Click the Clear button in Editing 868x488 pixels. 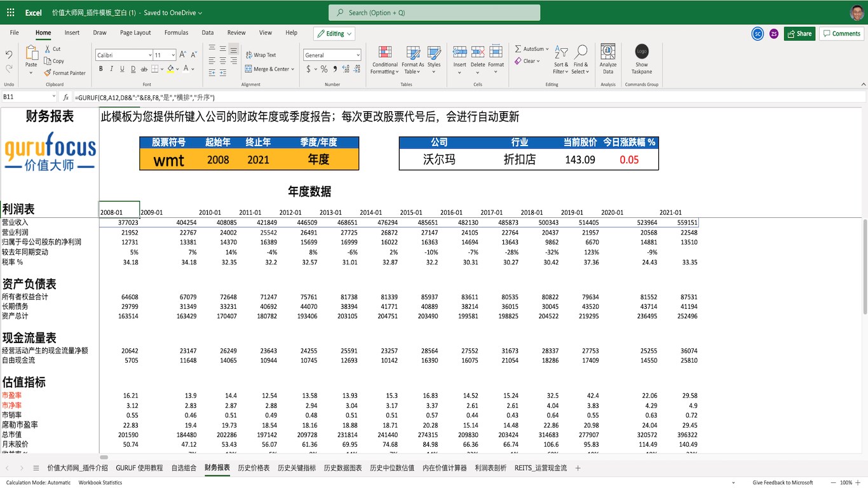tap(527, 61)
